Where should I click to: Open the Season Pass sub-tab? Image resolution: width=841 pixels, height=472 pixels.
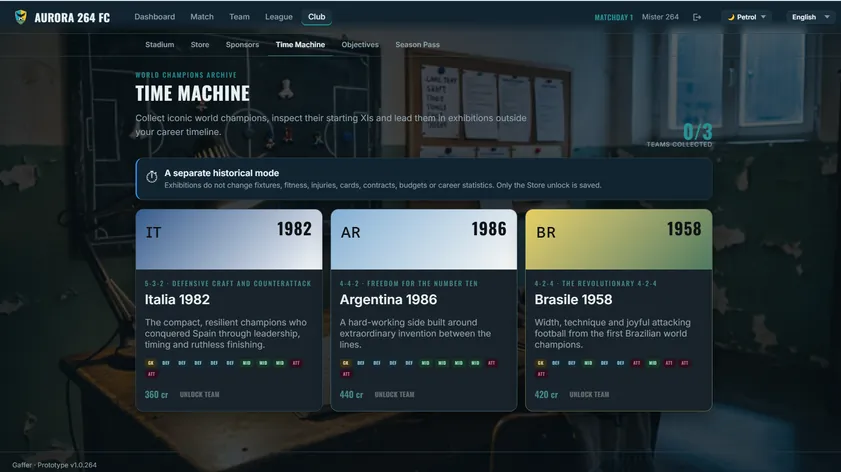(417, 45)
